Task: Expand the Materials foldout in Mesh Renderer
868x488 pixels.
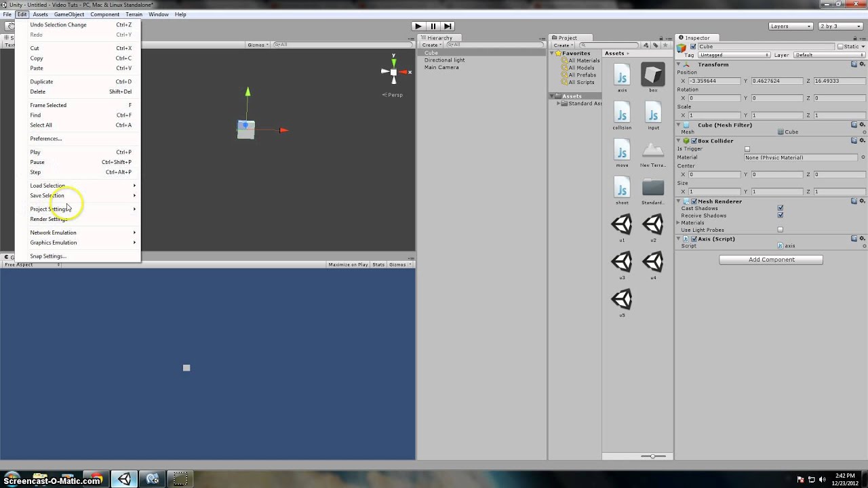Action: 679,223
